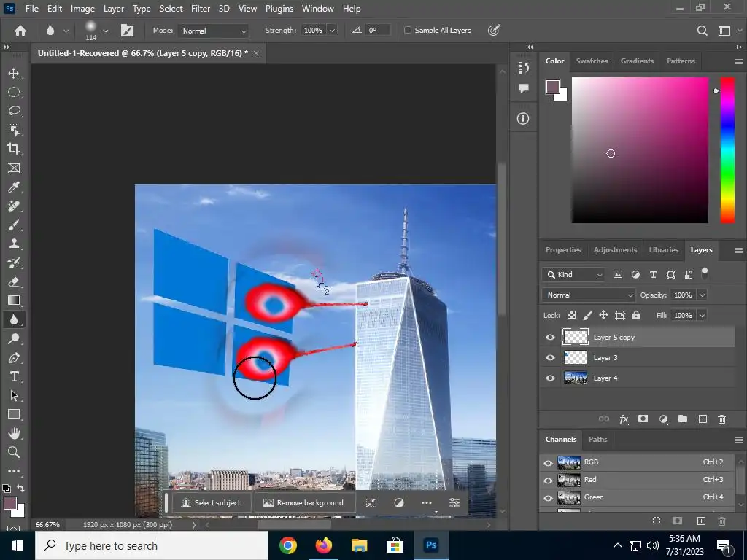Expand the Opacity value dropdown
Image resolution: width=747 pixels, height=560 pixels.
[x=702, y=295]
